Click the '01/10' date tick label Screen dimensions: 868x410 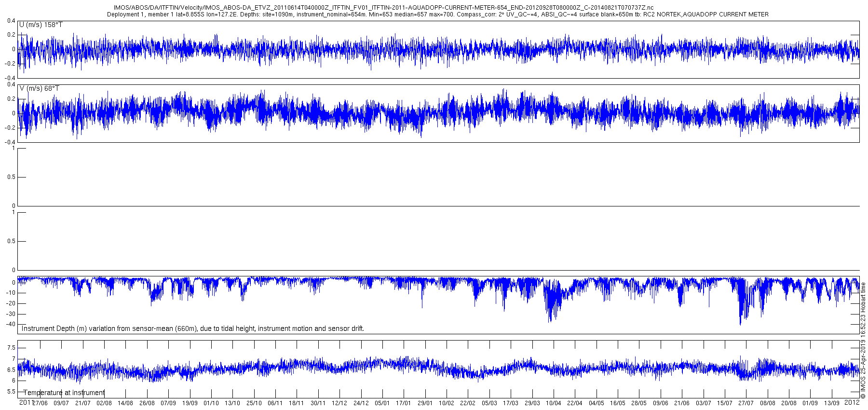tap(211, 403)
